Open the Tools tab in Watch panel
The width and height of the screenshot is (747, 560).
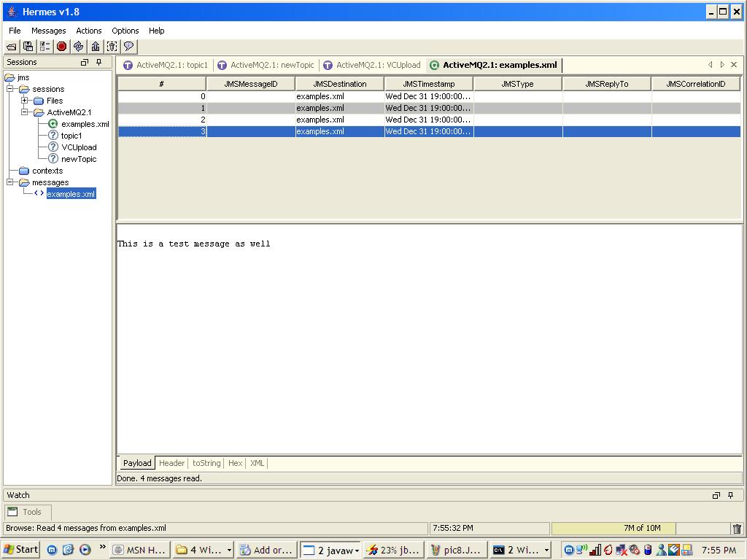coord(28,513)
